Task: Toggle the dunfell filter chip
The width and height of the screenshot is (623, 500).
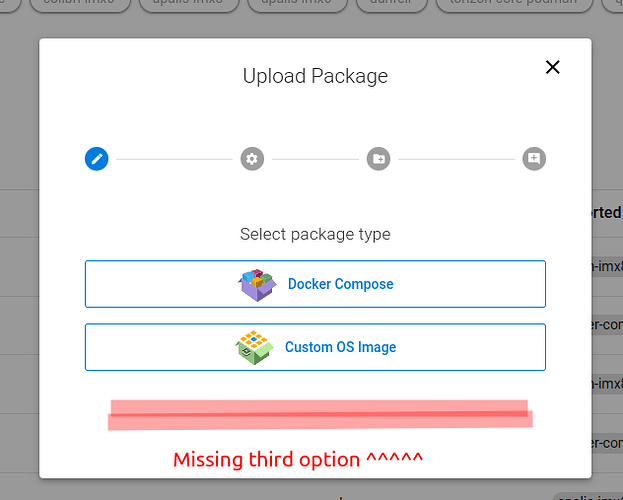Action: (392, 3)
